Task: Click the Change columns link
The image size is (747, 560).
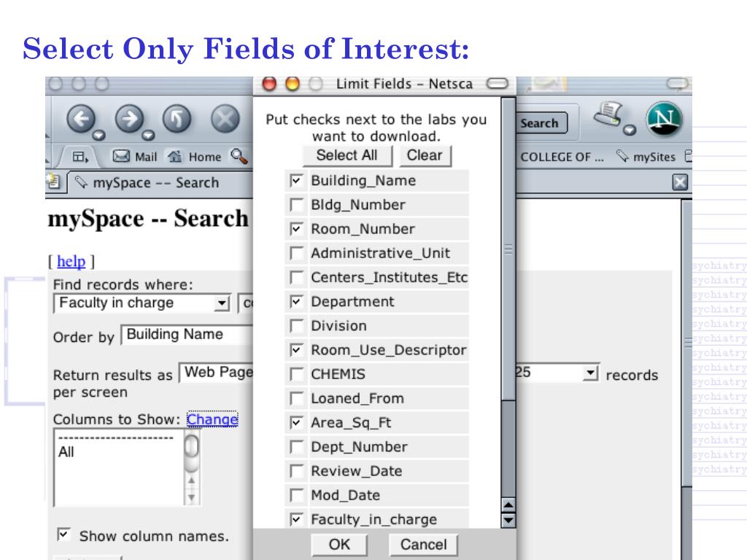Action: coord(212,419)
